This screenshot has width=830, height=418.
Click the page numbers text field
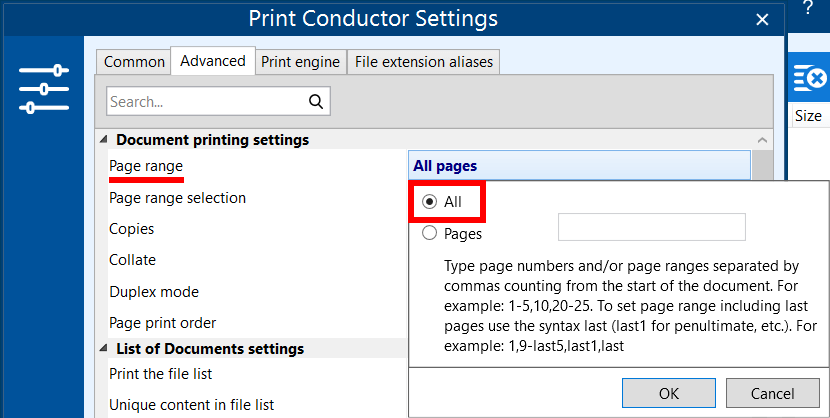(652, 227)
